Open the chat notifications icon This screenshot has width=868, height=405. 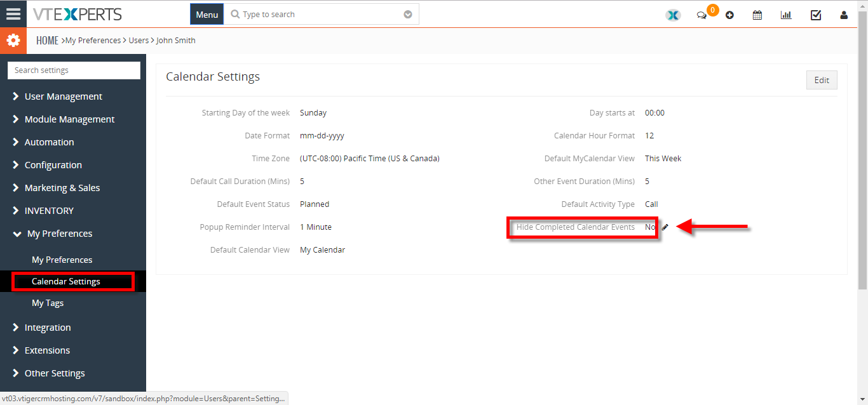pos(702,15)
